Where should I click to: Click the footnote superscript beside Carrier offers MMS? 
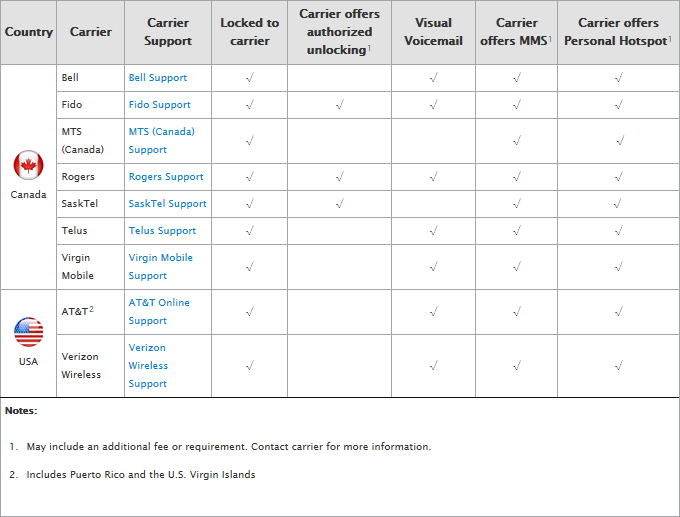click(x=550, y=39)
